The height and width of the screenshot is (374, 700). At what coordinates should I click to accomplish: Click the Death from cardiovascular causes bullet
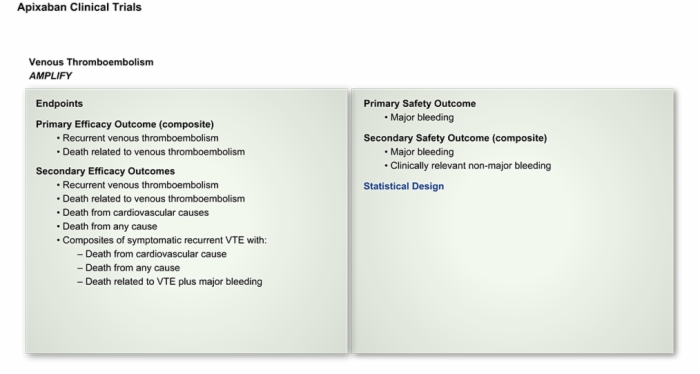pyautogui.click(x=135, y=212)
